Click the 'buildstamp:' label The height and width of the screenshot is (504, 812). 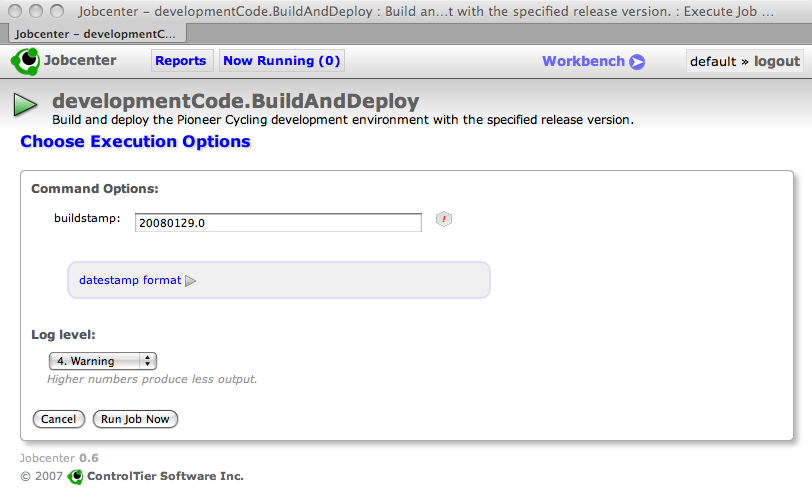pos(87,218)
